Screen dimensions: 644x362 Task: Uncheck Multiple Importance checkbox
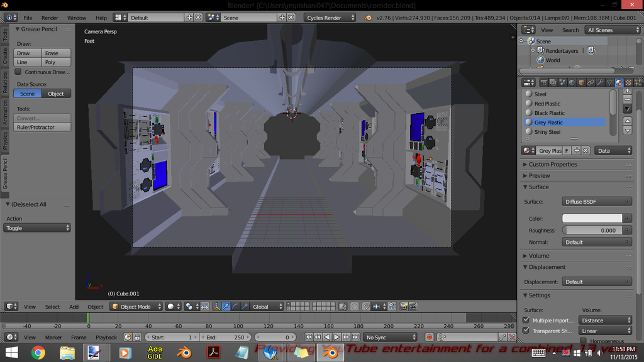(x=526, y=320)
